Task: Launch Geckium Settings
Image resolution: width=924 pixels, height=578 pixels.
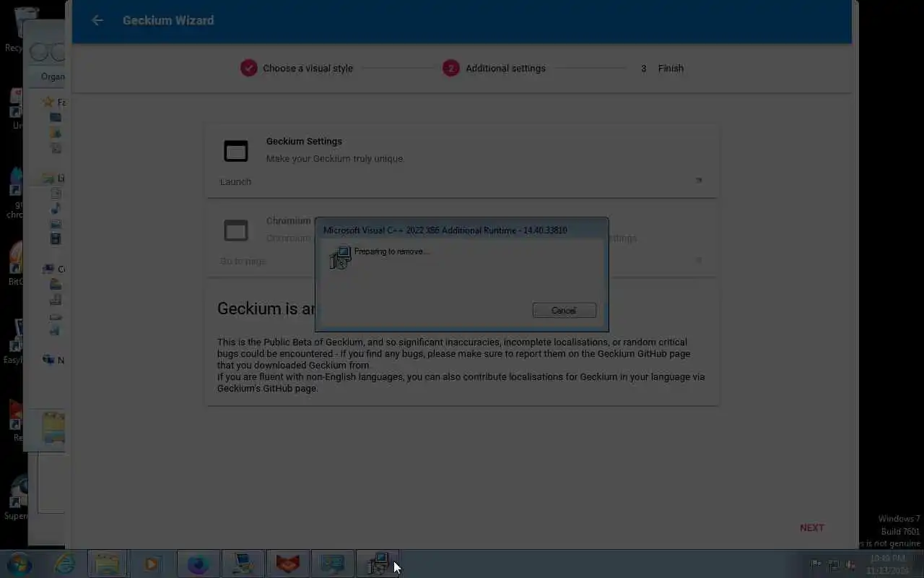Action: coord(235,181)
